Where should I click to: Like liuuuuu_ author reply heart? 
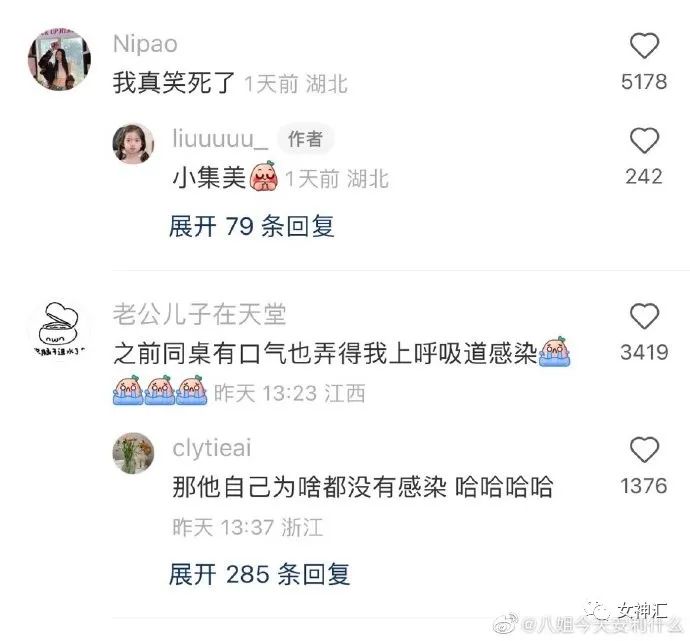click(644, 140)
